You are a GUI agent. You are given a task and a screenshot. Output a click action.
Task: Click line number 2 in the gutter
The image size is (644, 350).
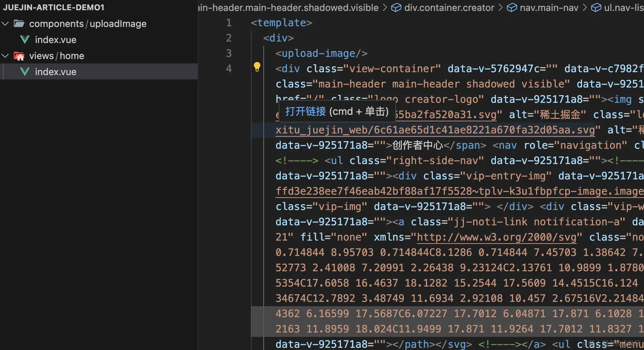[229, 38]
